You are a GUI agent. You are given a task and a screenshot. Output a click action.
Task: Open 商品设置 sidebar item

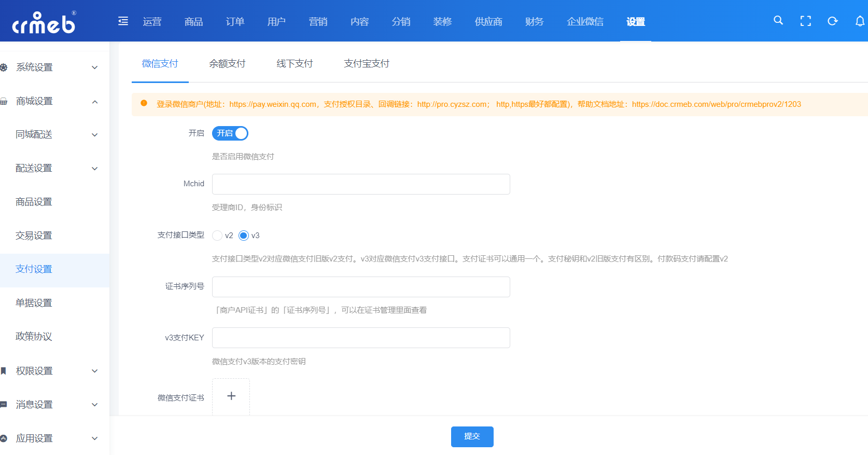pyautogui.click(x=54, y=202)
